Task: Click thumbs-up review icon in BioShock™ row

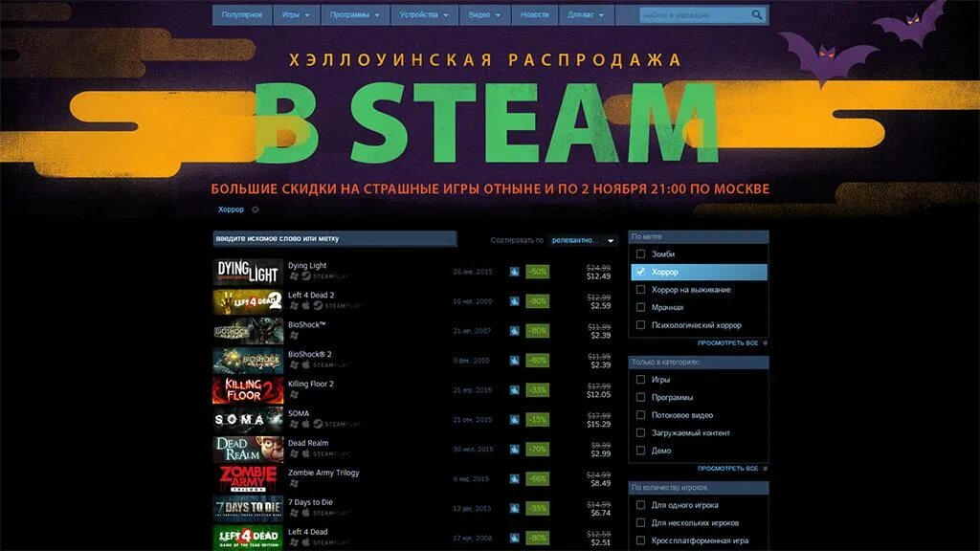Action: click(514, 330)
